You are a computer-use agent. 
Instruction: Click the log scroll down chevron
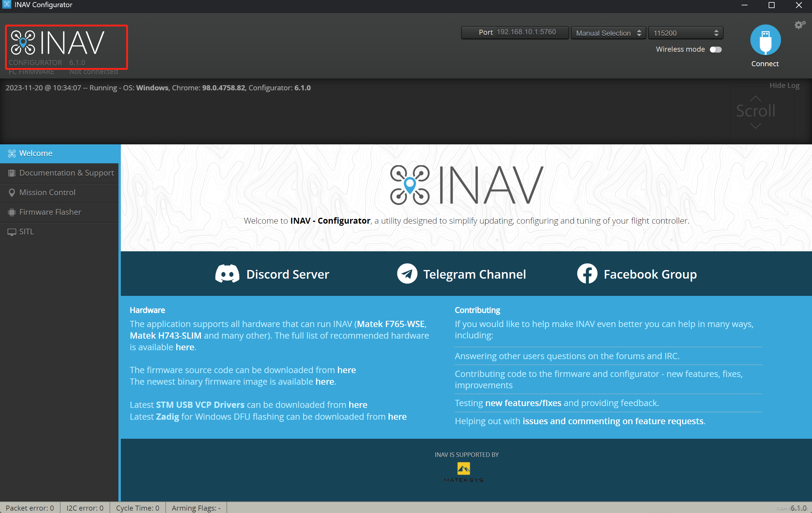755,126
